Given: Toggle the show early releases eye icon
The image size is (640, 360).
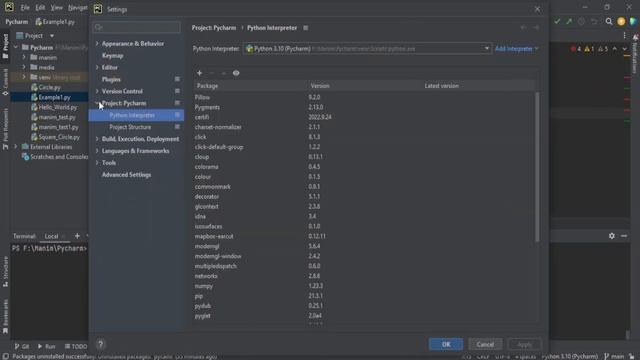Looking at the screenshot, I should (x=236, y=73).
